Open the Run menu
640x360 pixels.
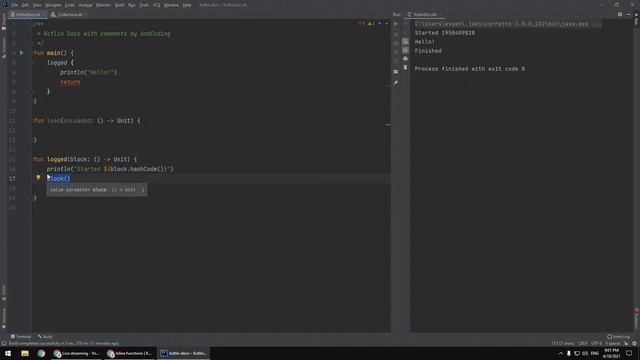[132, 5]
